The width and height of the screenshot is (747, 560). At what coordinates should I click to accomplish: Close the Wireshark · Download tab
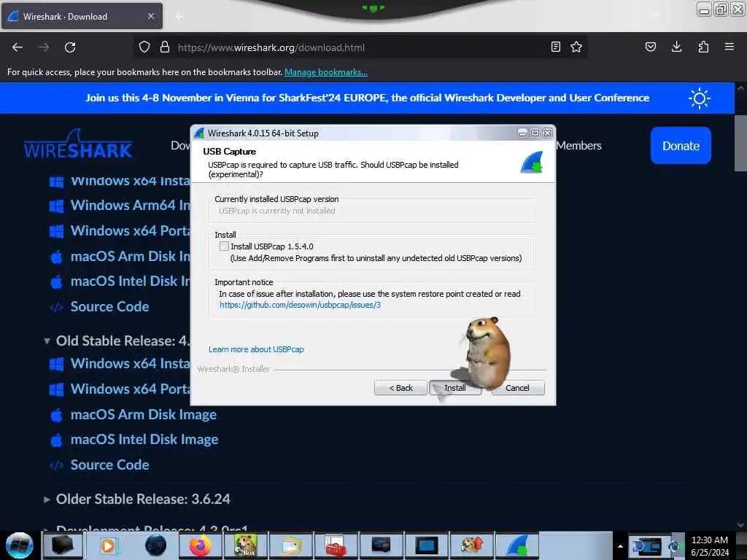pos(151,16)
